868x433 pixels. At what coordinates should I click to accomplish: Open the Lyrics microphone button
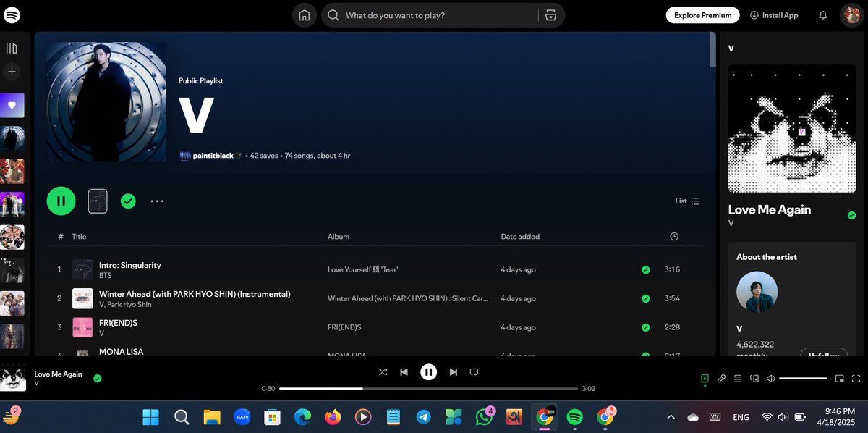tap(721, 378)
